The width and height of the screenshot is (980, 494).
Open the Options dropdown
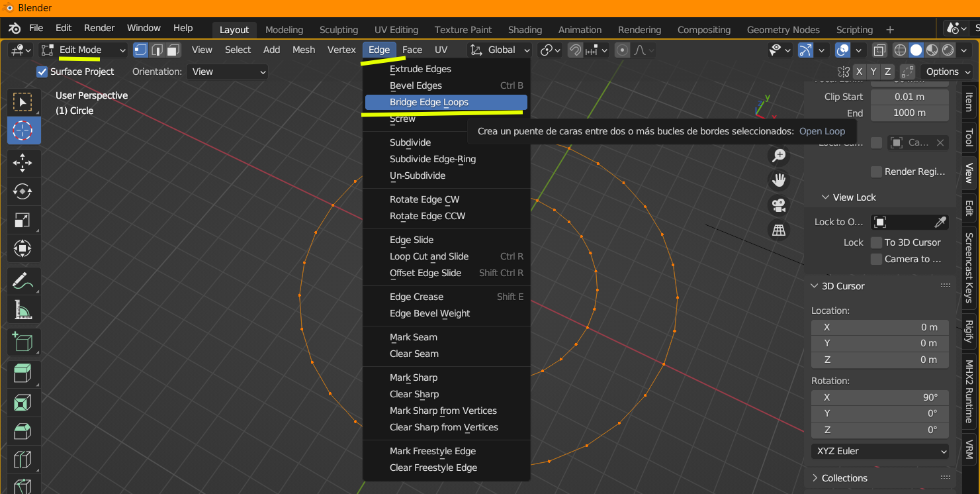point(948,72)
